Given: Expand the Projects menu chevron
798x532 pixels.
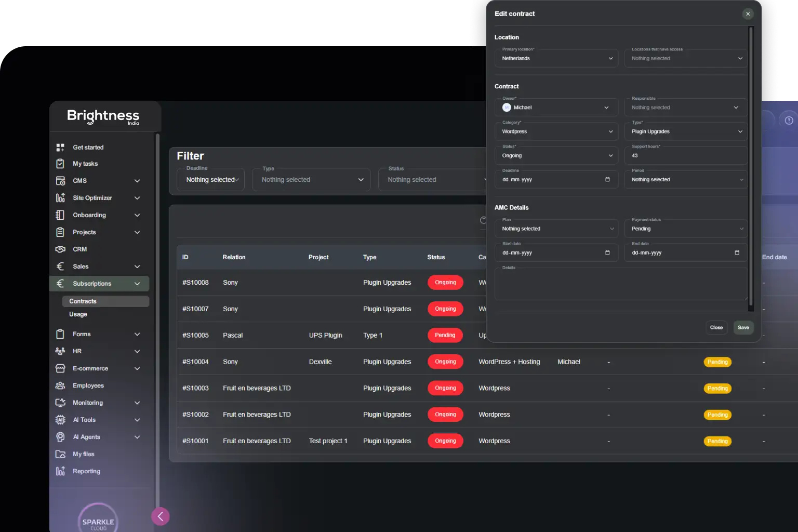Looking at the screenshot, I should (137, 232).
